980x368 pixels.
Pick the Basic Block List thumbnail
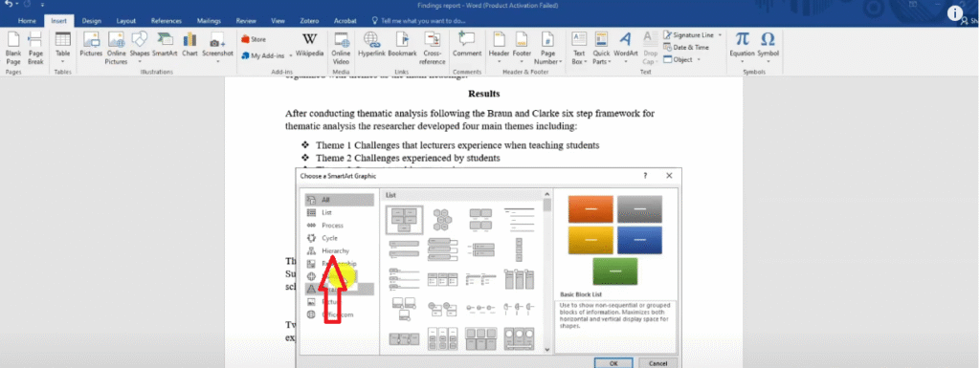pos(405,219)
